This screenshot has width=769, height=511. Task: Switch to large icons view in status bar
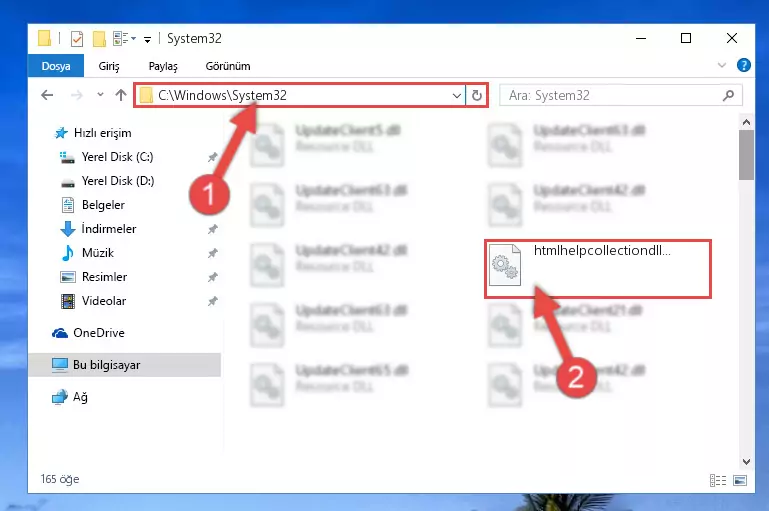tap(740, 481)
